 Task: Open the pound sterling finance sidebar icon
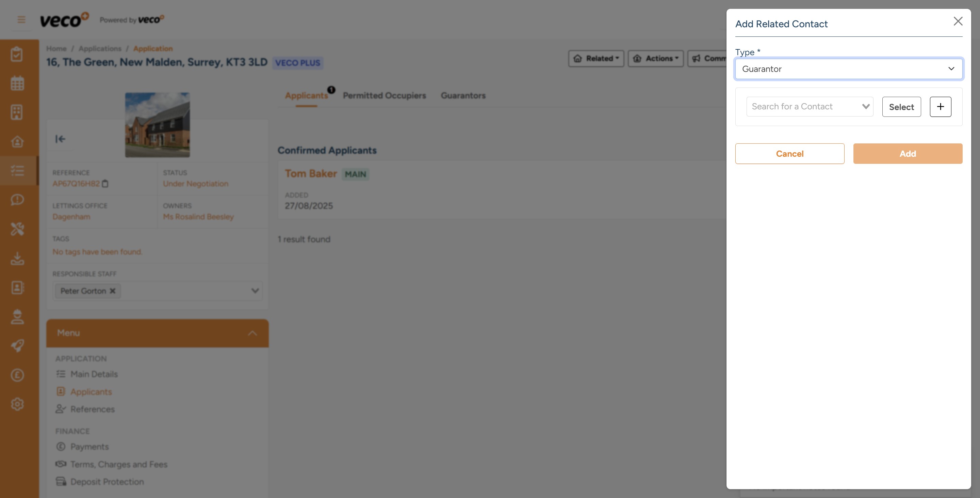click(17, 375)
